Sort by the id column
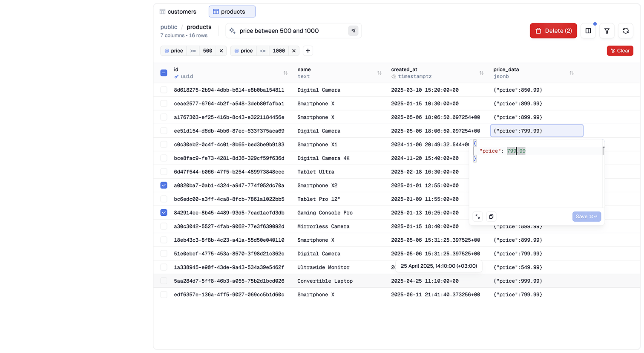This screenshot has height=353, width=644. 285,73
